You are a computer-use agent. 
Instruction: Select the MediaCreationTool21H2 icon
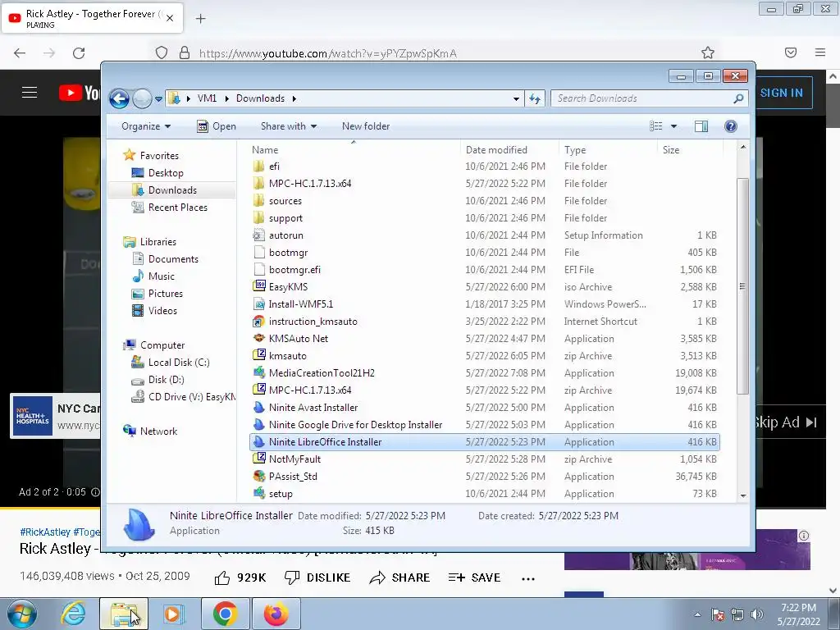[259, 373]
